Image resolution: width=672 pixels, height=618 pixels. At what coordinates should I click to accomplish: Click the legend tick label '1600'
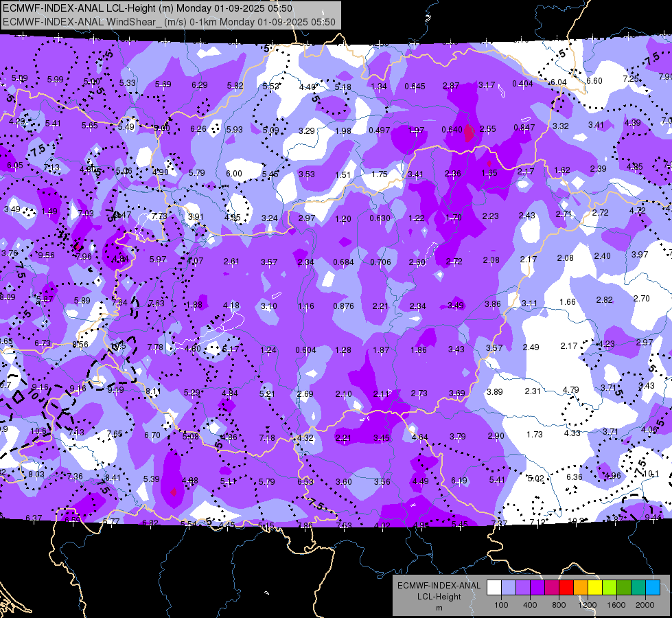tap(616, 605)
